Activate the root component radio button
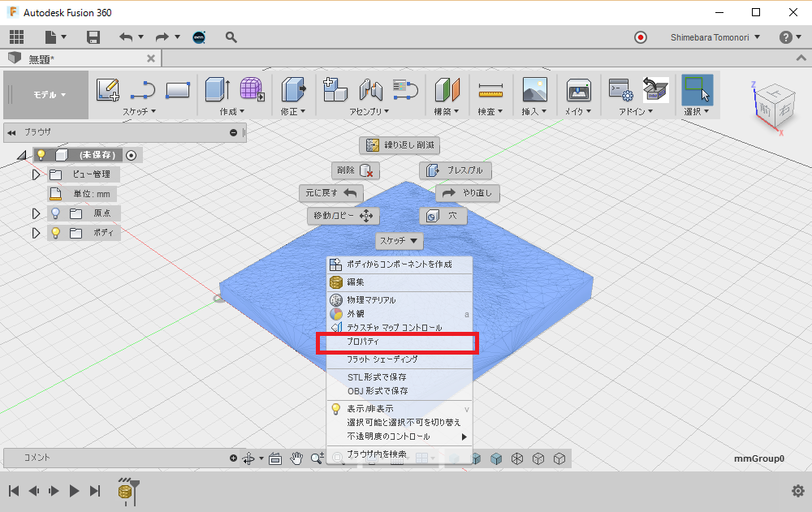Image resolution: width=812 pixels, height=512 pixels. click(x=131, y=155)
